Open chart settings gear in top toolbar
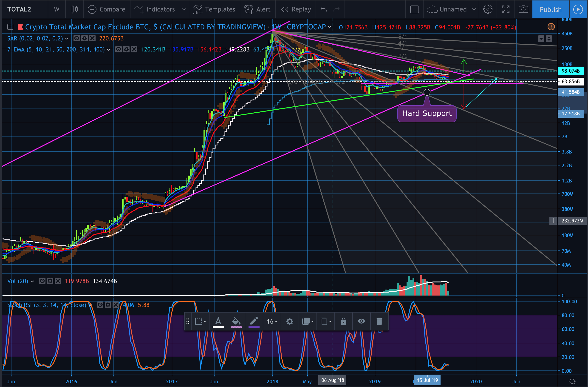 pyautogui.click(x=487, y=9)
